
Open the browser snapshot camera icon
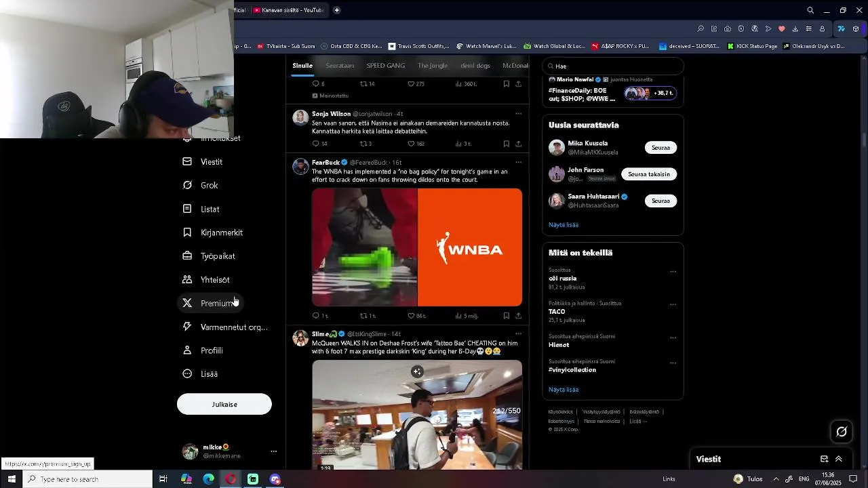point(728,29)
